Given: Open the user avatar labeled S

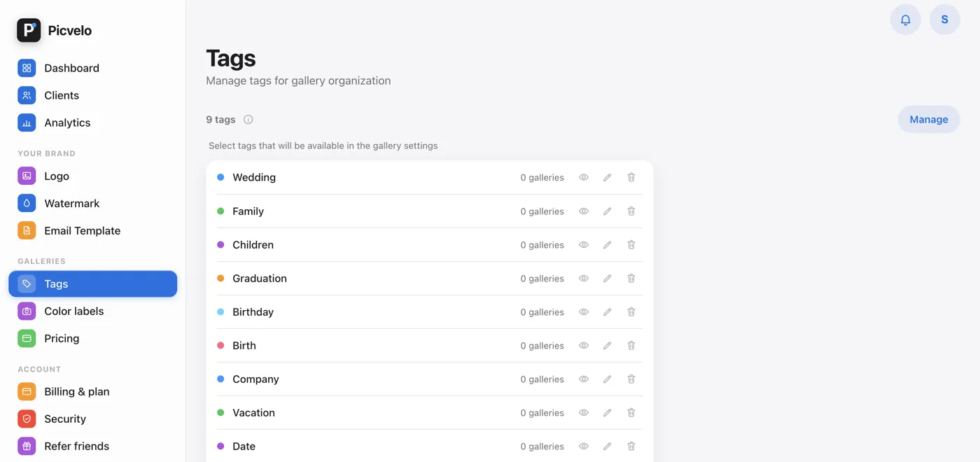Looking at the screenshot, I should coord(944,20).
